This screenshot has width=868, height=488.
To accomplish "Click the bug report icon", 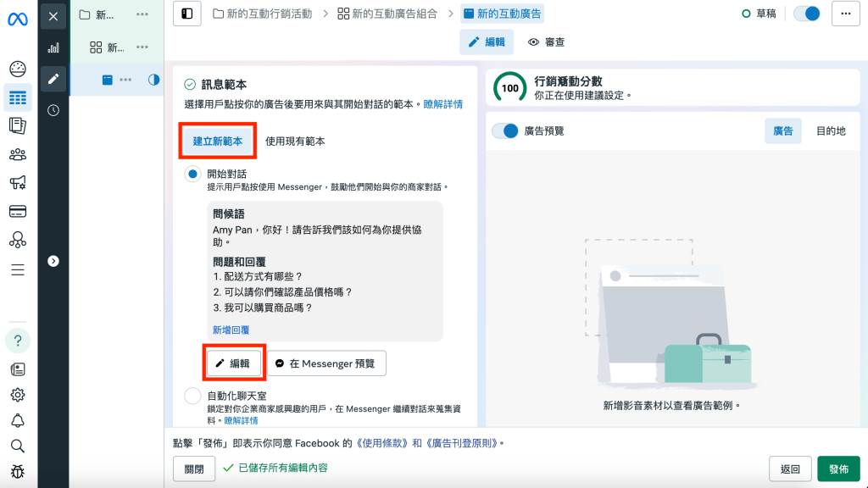I will click(x=17, y=472).
